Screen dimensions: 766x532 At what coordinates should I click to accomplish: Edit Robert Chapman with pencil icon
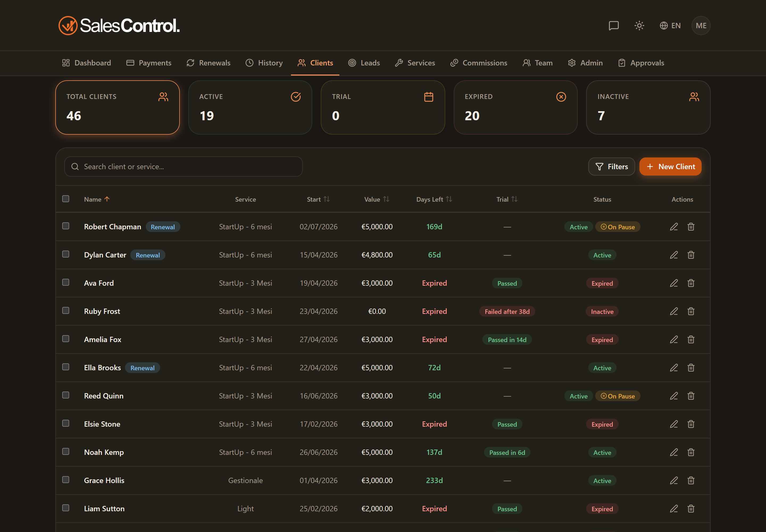(x=674, y=227)
